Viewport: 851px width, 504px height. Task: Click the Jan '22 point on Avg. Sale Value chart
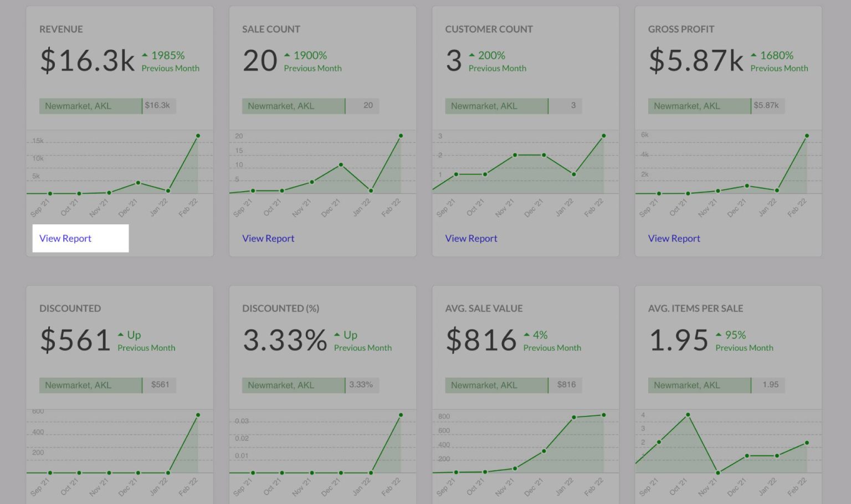[574, 418]
